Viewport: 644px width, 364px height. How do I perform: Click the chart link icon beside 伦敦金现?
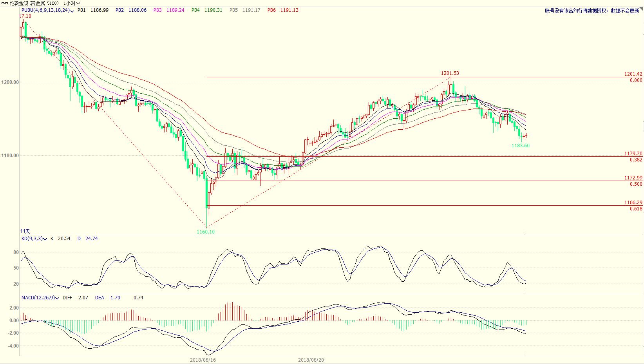(5, 3)
